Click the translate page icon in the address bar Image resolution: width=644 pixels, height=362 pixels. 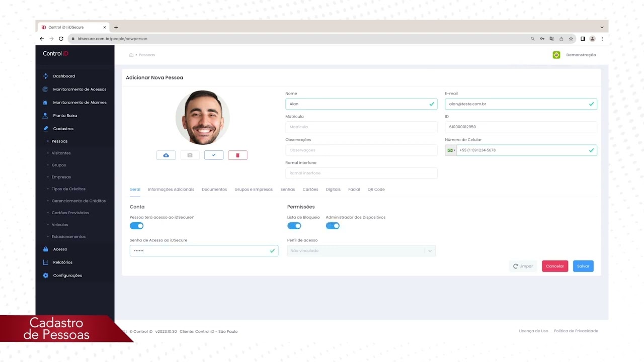(552, 39)
